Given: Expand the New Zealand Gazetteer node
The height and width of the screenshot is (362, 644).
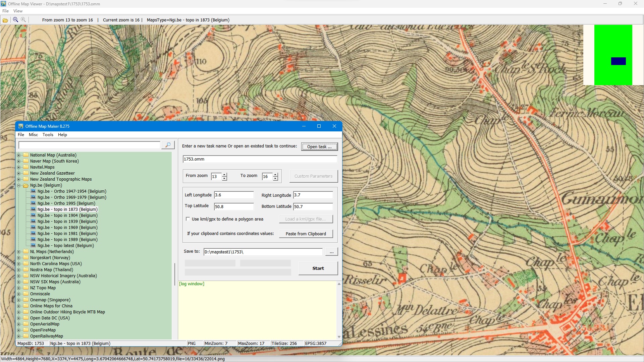Looking at the screenshot, I should point(19,173).
